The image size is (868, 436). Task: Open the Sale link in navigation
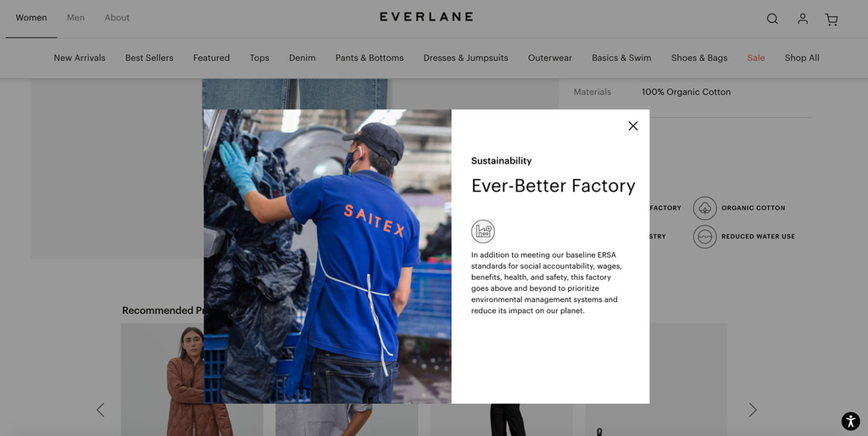point(755,58)
